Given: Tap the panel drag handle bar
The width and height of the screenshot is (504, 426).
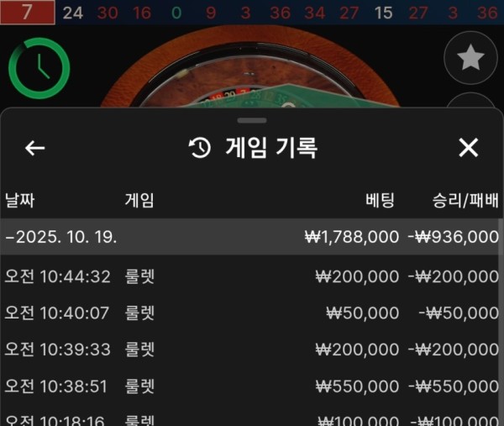Looking at the screenshot, I should pos(252,120).
